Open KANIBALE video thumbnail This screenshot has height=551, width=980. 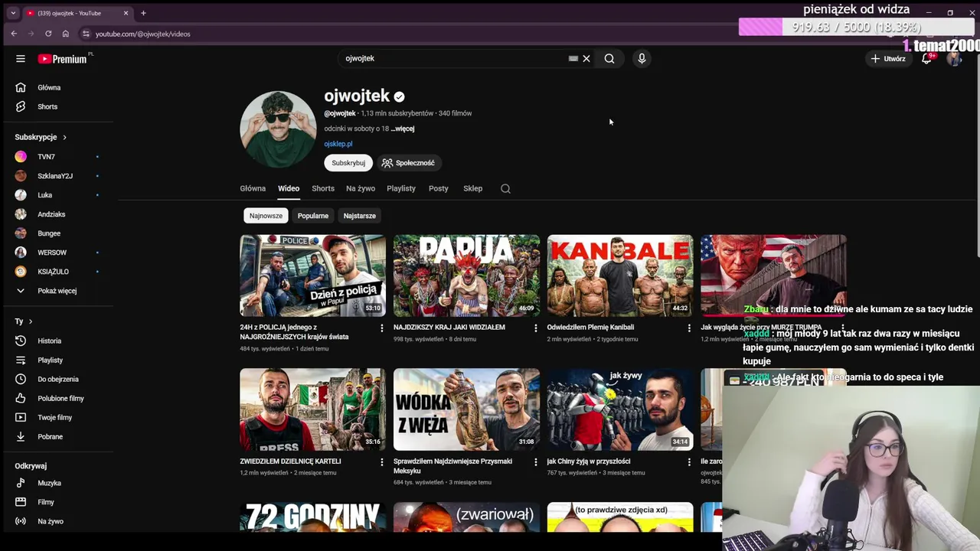coord(620,275)
